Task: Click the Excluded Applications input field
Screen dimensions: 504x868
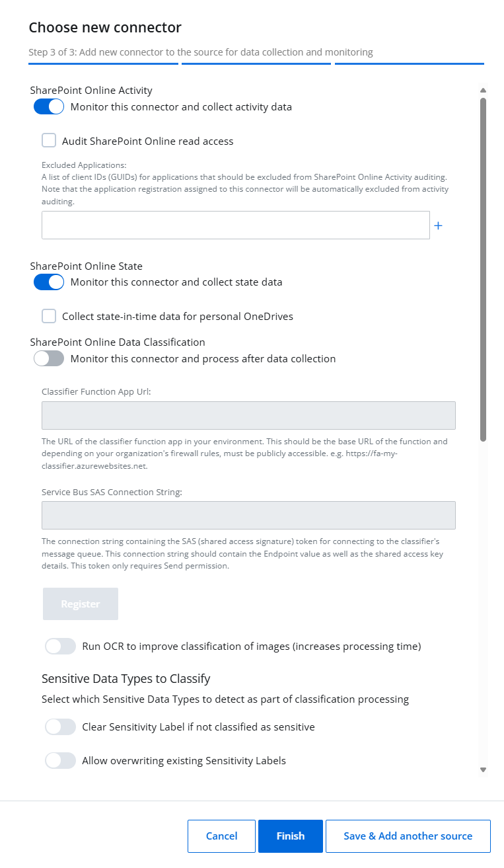Action: [236, 225]
